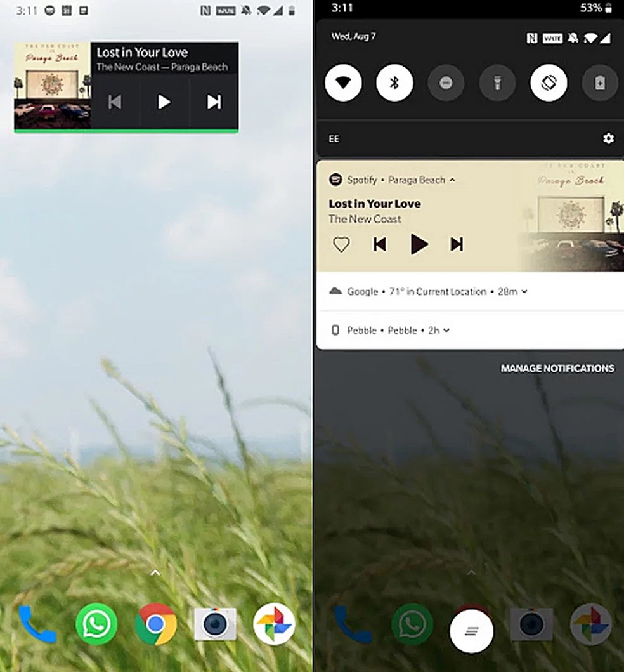Tap 'Lost in Your Love' in notification

[x=375, y=204]
